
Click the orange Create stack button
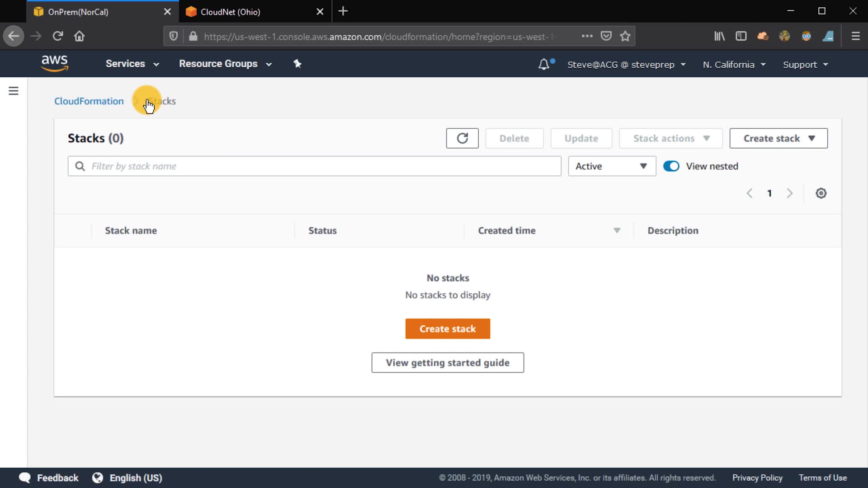pyautogui.click(x=448, y=329)
